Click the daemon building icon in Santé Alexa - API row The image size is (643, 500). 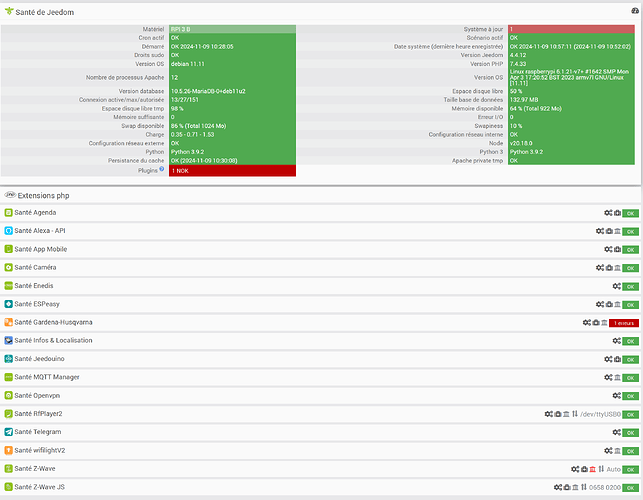(617, 231)
